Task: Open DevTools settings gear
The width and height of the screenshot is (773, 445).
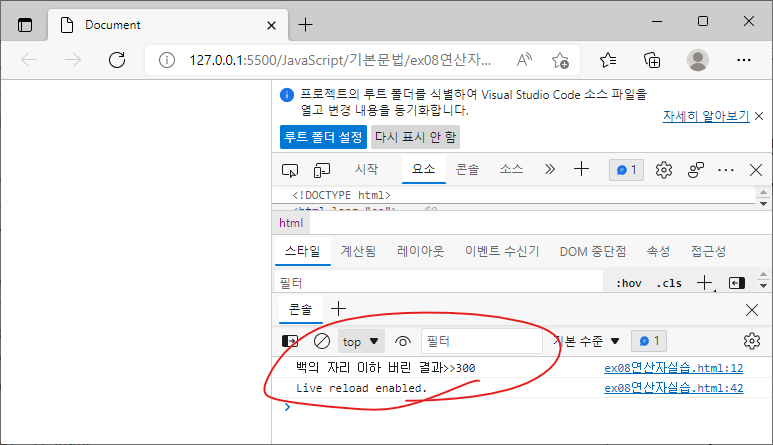Action: 664,170
